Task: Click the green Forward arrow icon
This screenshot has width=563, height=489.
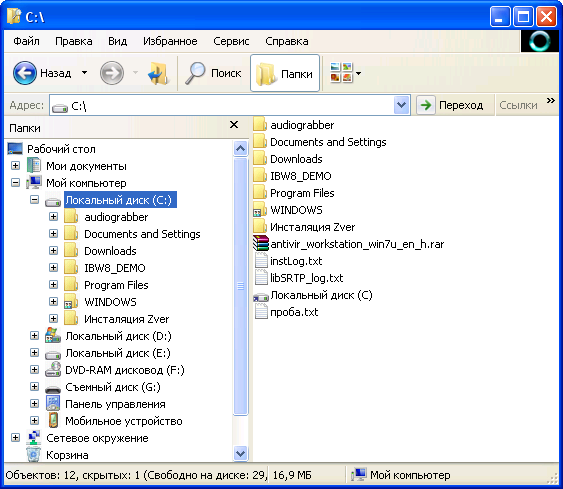Action: 112,73
